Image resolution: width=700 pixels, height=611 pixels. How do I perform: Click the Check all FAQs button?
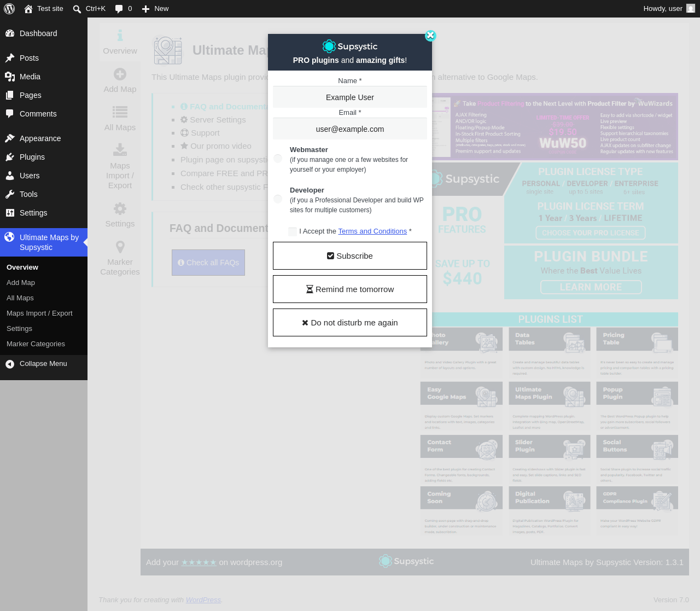[208, 263]
